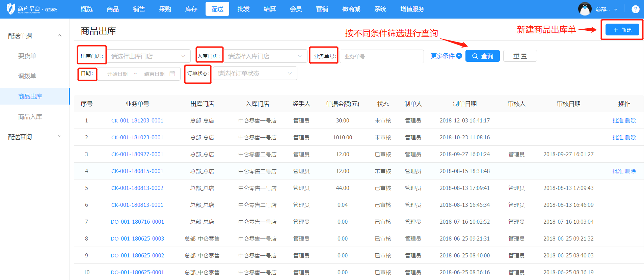Expand the 配送查询 sidebar section
This screenshot has width=644, height=280.
pyautogui.click(x=60, y=137)
